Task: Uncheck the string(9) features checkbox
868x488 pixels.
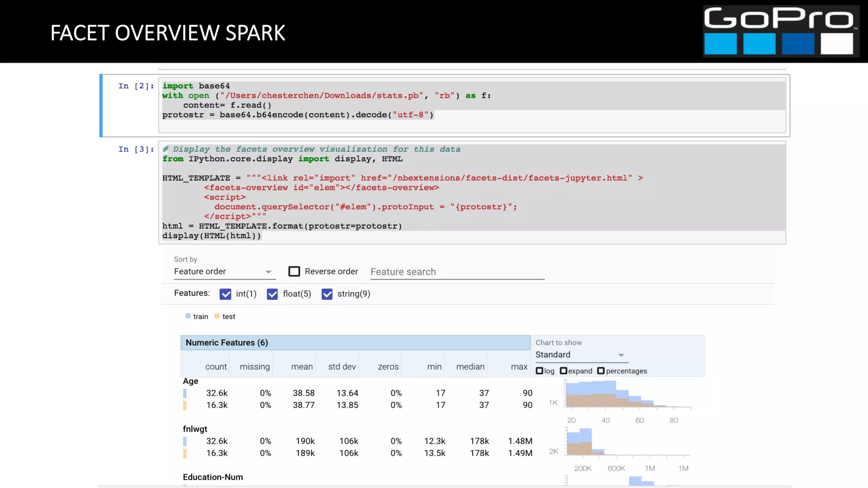Action: (327, 294)
